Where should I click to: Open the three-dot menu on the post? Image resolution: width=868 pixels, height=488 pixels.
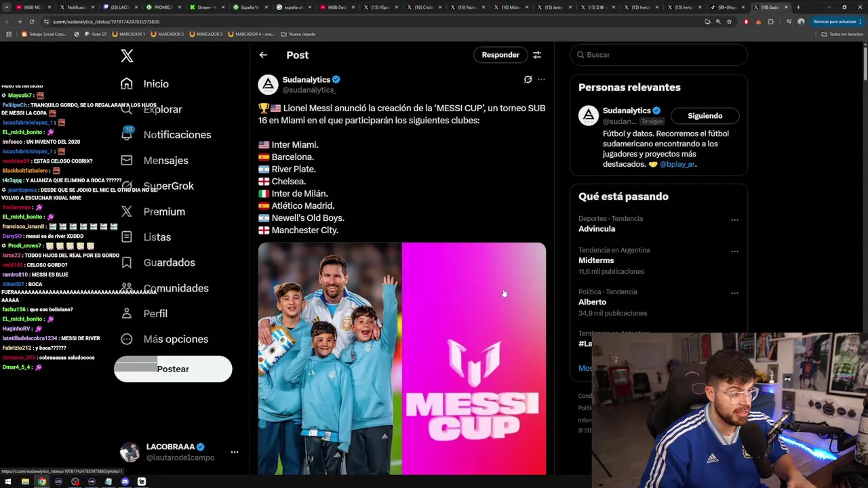pyautogui.click(x=541, y=79)
